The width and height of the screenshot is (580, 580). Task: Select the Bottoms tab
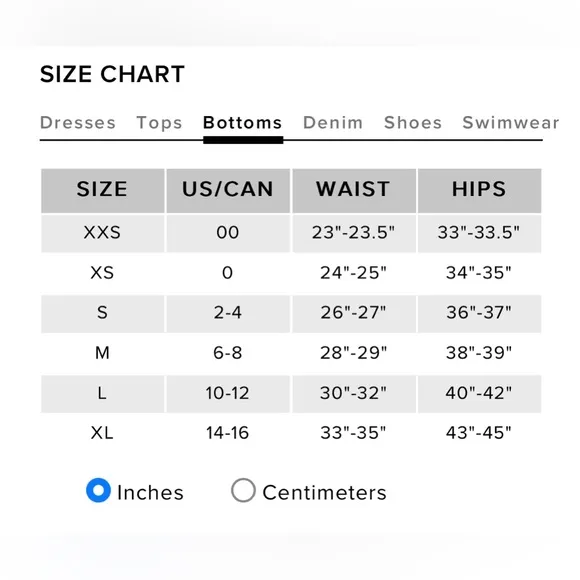[x=243, y=123]
